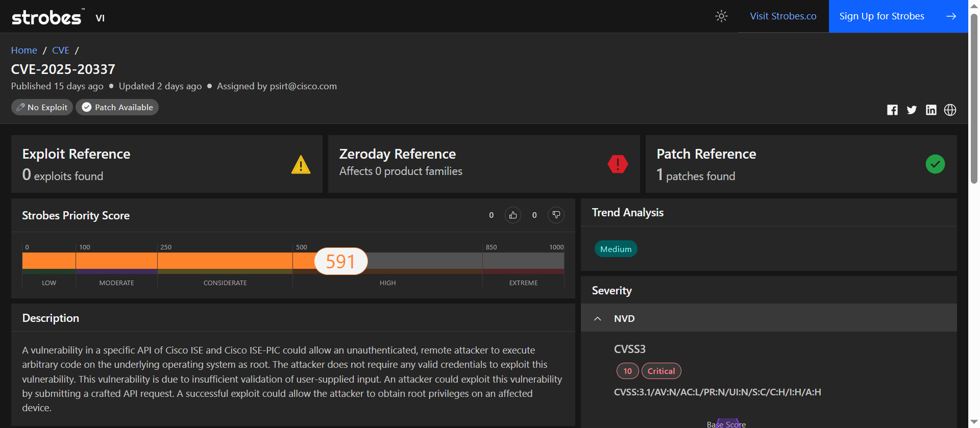Click the Description heading
Screen dimensions: 980x428
click(51, 318)
